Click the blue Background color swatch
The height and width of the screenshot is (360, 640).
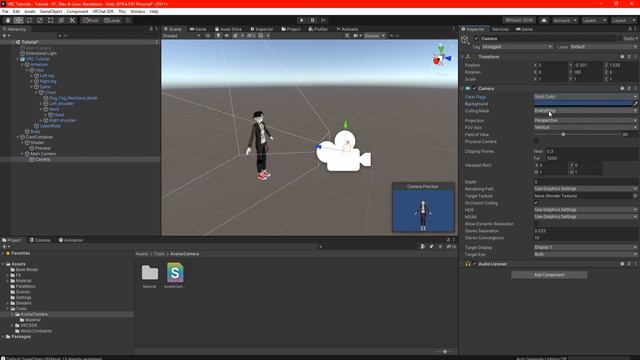[x=583, y=104]
